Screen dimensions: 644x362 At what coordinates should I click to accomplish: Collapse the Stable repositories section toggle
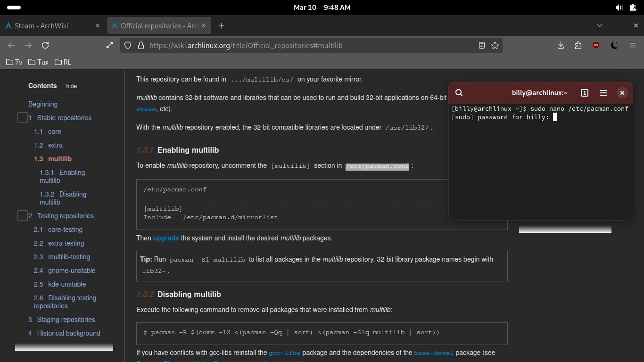(22, 117)
